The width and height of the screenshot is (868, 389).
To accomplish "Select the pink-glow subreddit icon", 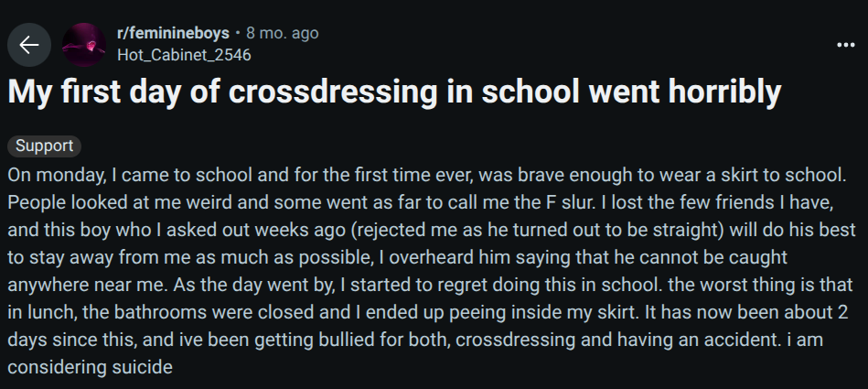I will (x=84, y=44).
